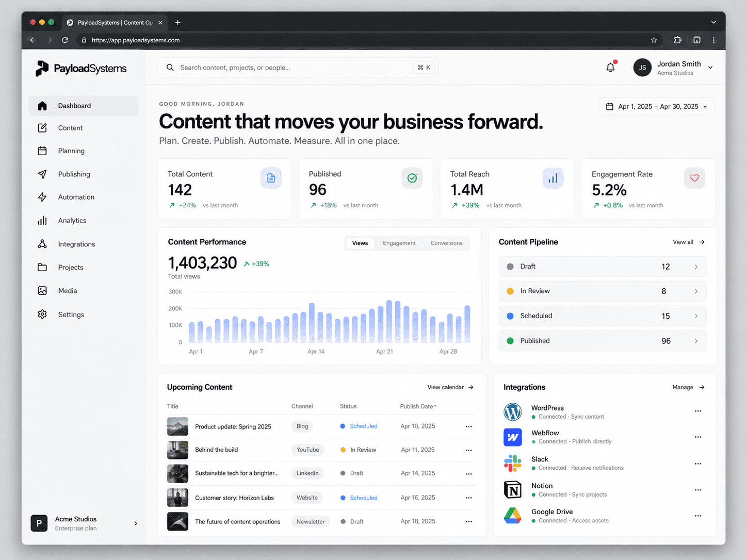Click View all in Content Pipeline
The width and height of the screenshot is (747, 560).
689,242
